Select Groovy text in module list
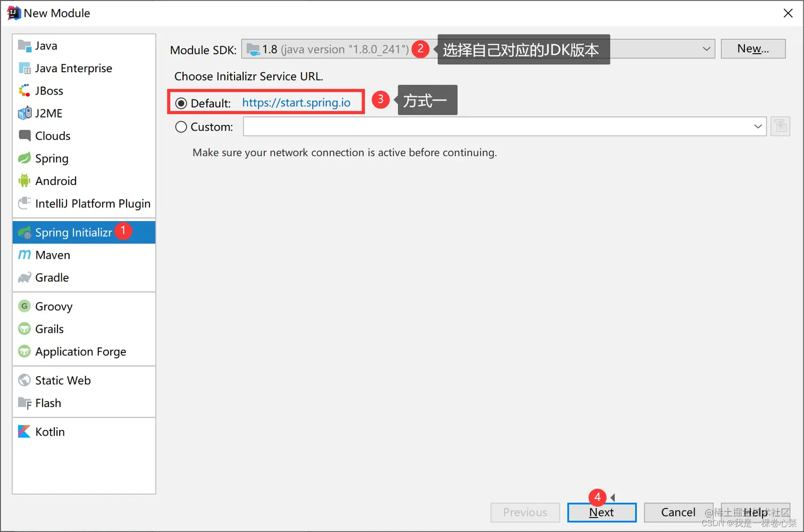 click(54, 307)
